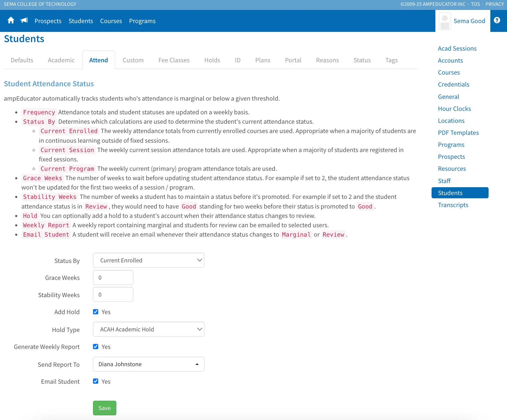Open Students in the top navigation

pos(81,21)
